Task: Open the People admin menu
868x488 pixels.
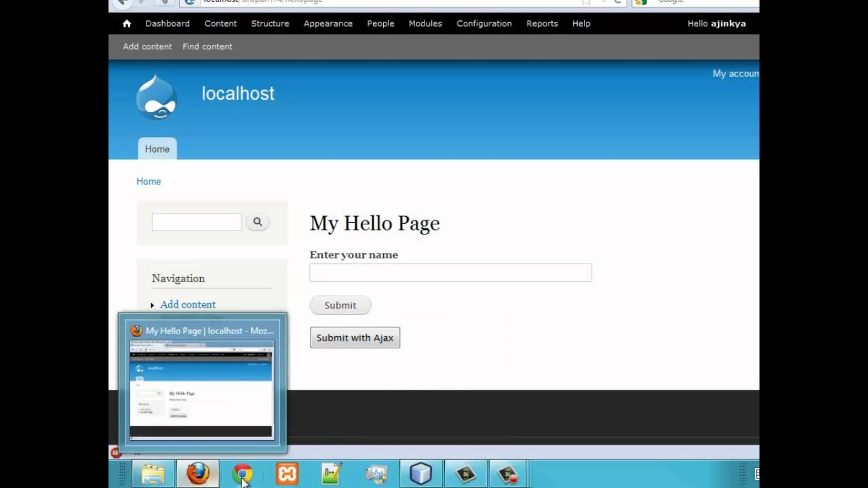Action: [x=380, y=24]
